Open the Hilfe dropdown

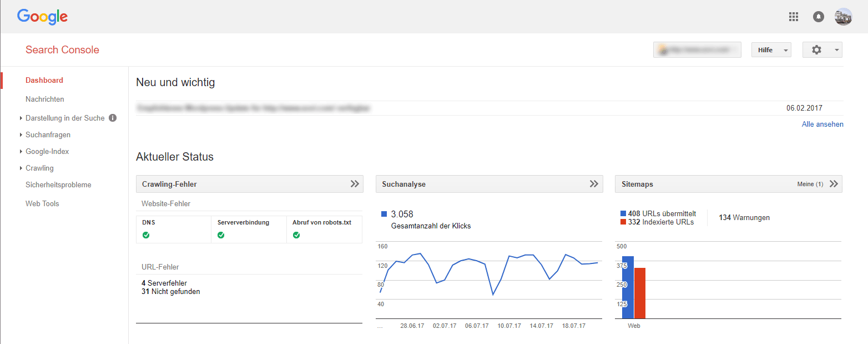click(770, 49)
